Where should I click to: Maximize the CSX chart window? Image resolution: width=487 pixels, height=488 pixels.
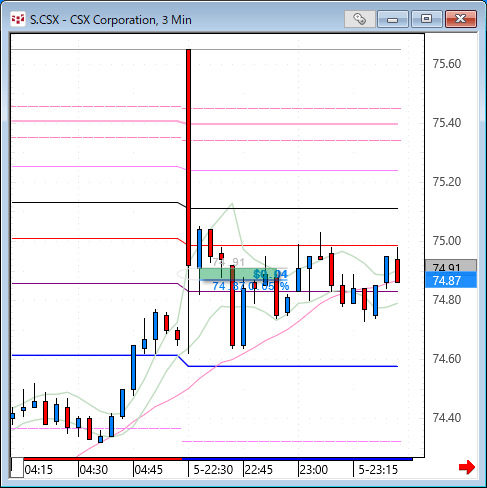pyautogui.click(x=426, y=19)
